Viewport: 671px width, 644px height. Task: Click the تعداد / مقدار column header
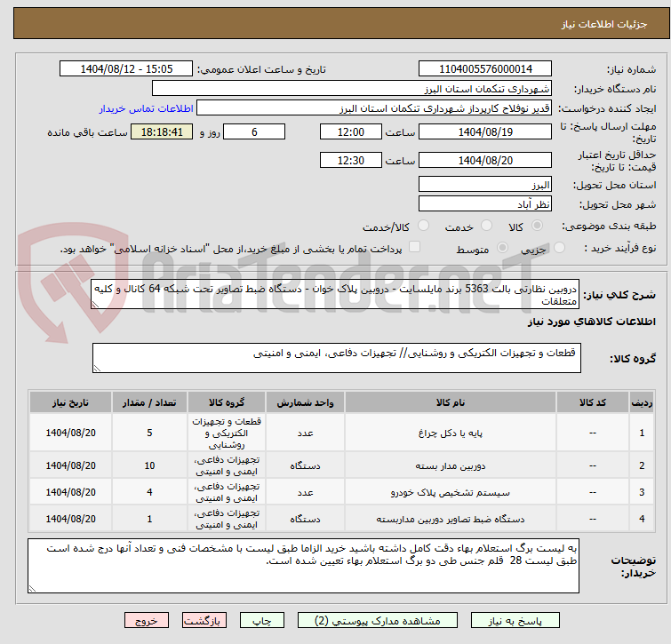(149, 402)
